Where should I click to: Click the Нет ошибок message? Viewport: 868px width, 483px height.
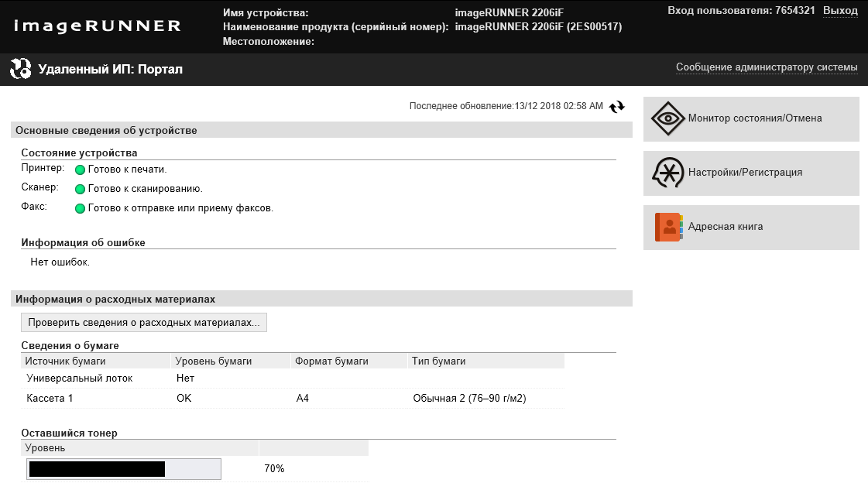tap(60, 262)
